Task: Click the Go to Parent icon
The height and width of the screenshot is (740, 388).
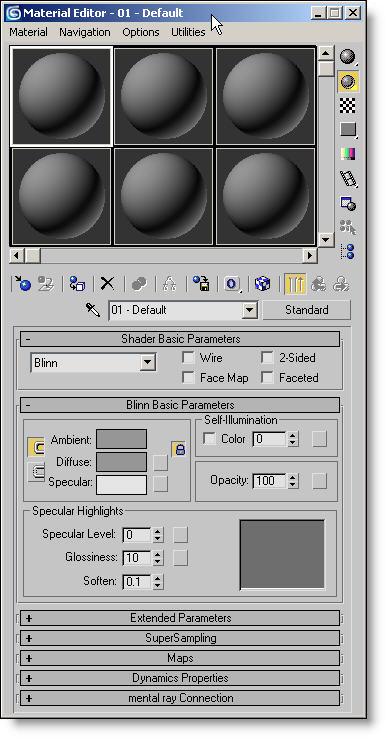Action: (319, 284)
